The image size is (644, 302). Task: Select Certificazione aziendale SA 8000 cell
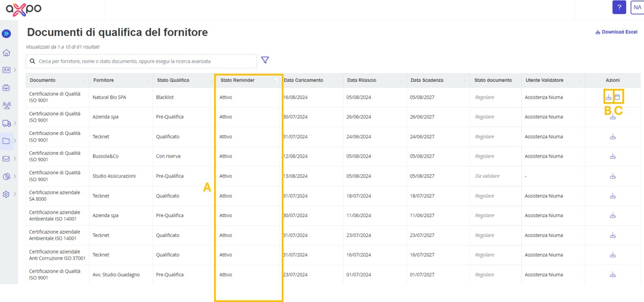58,196
